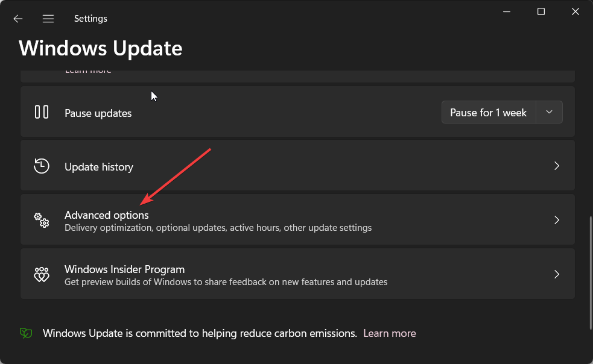
Task: Expand Advanced options chevron
Action: pyautogui.click(x=557, y=220)
